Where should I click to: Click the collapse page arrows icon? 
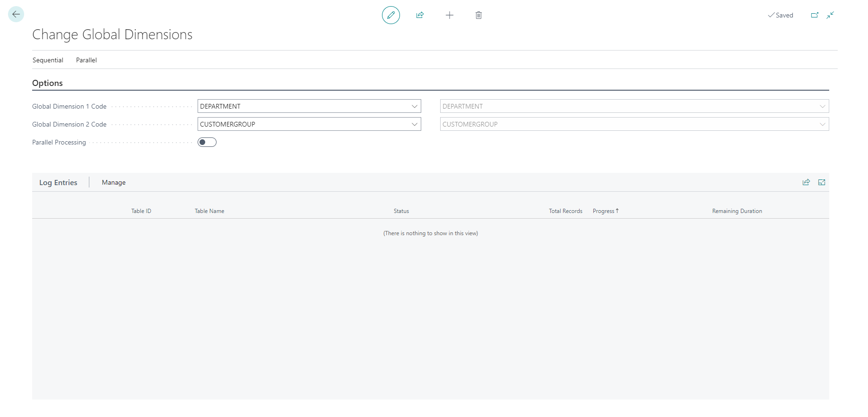(x=830, y=15)
